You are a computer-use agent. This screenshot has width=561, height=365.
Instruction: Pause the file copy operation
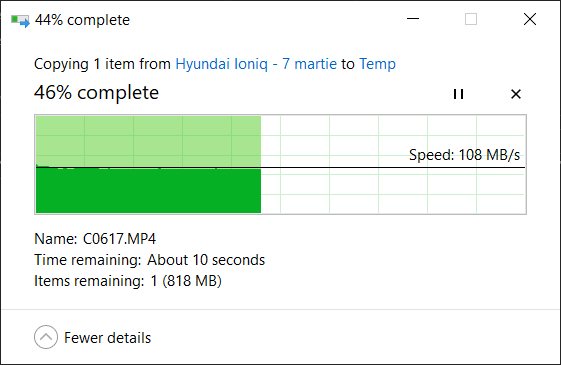458,94
